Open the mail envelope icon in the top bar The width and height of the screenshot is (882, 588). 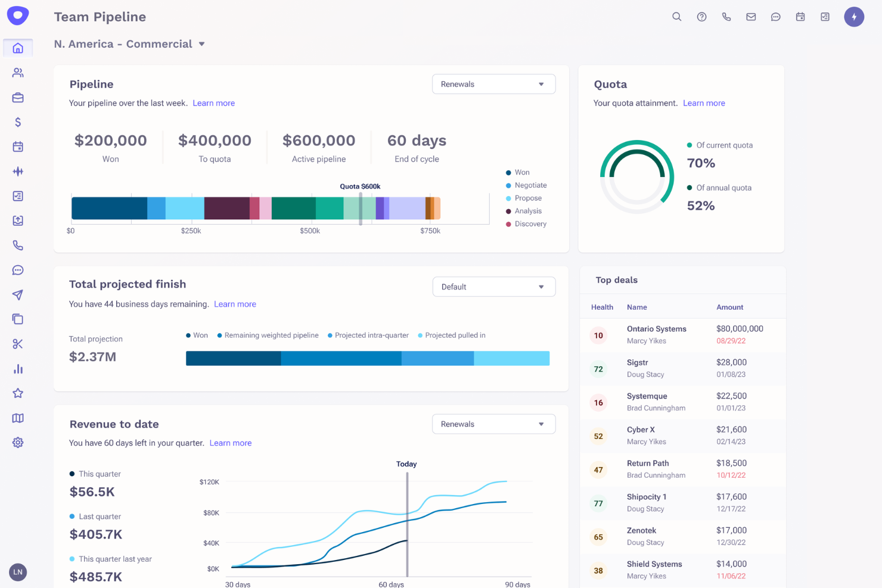pos(751,17)
